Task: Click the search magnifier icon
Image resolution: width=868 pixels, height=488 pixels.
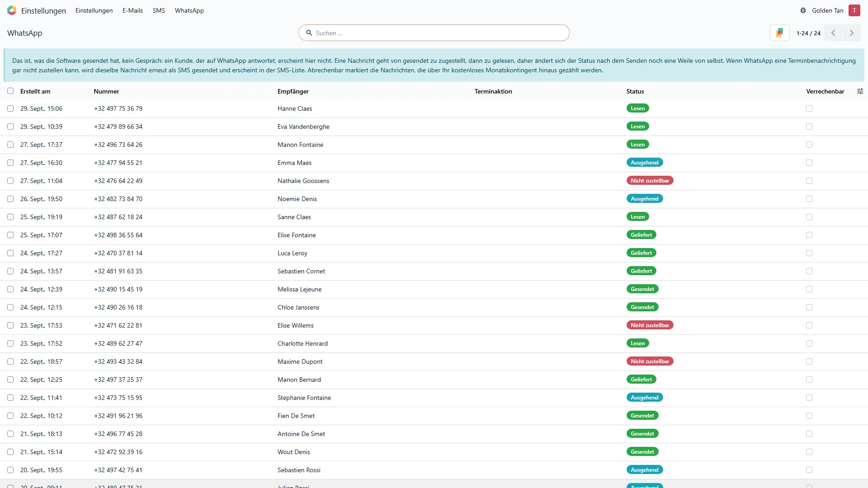Action: pyautogui.click(x=309, y=33)
